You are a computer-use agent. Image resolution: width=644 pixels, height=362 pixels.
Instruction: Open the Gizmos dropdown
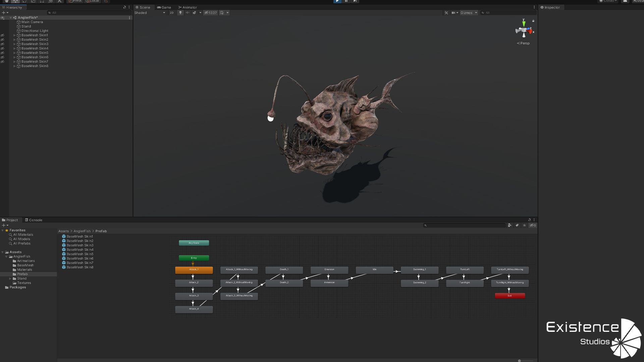[469, 13]
